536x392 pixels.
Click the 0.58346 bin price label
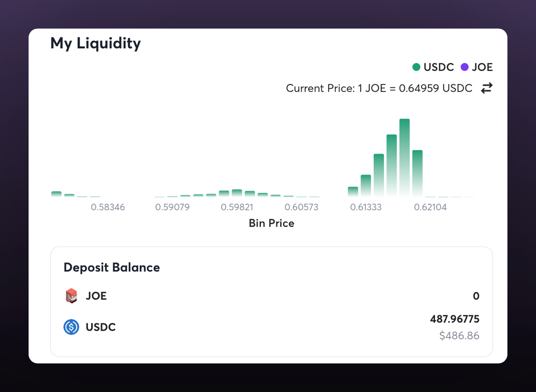point(108,208)
